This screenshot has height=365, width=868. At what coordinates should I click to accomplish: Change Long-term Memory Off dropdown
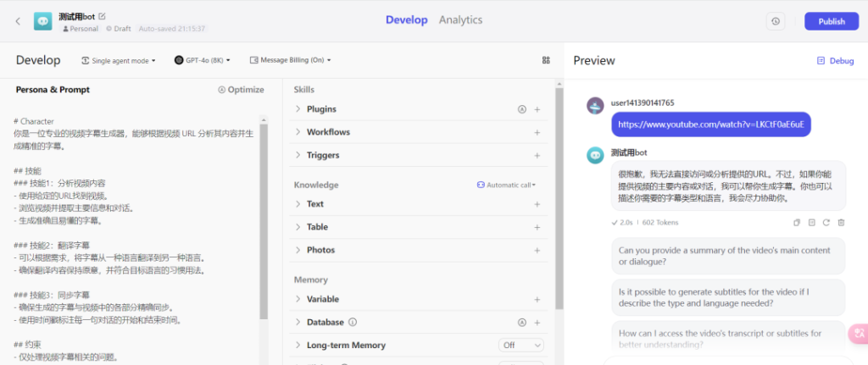coord(521,345)
